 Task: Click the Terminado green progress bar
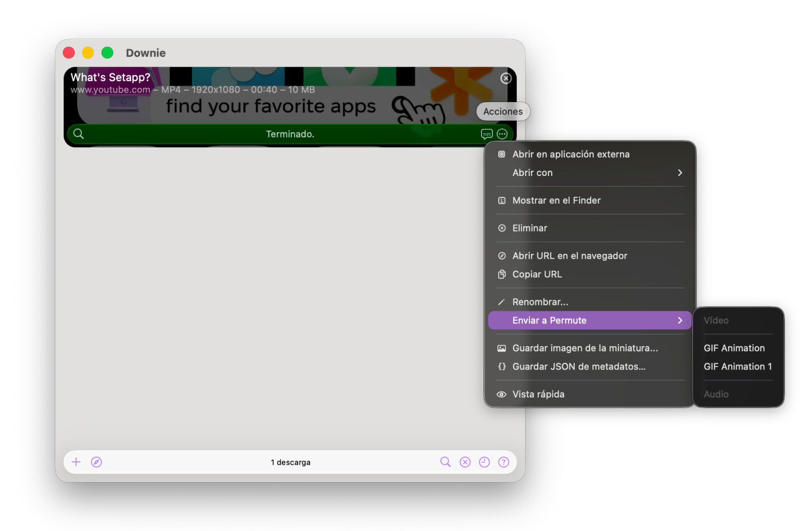click(290, 134)
